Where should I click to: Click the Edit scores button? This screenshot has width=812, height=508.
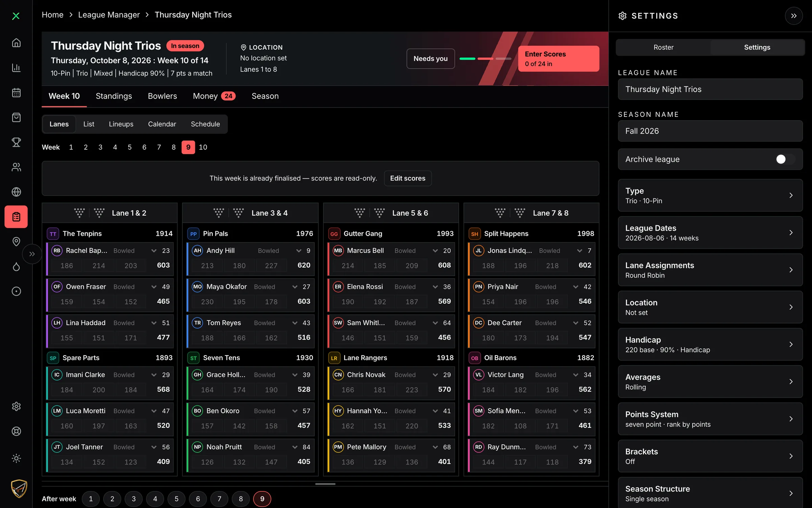(x=408, y=178)
